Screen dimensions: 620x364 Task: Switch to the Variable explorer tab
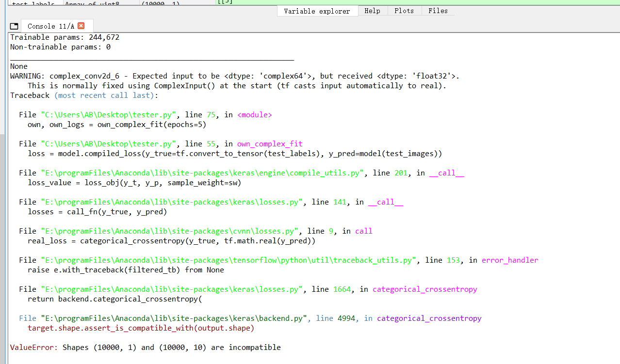pos(317,11)
